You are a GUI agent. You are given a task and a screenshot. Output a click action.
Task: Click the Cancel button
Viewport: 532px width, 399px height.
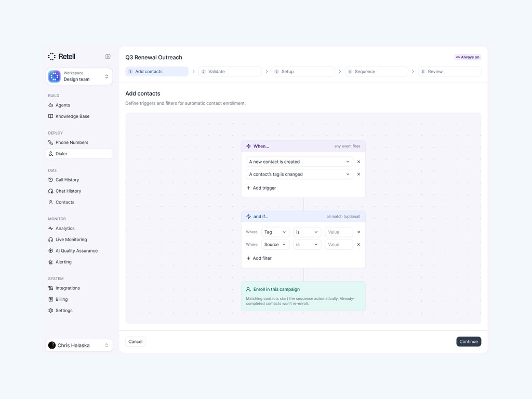pyautogui.click(x=136, y=342)
